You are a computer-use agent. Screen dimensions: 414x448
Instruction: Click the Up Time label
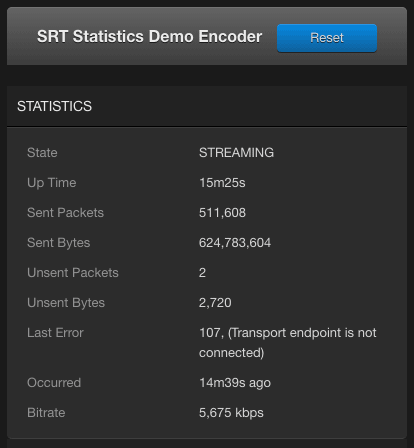click(52, 183)
